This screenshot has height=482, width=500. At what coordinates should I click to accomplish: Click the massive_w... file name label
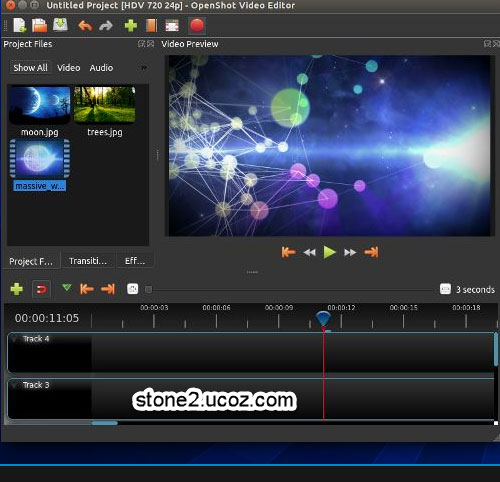40,186
